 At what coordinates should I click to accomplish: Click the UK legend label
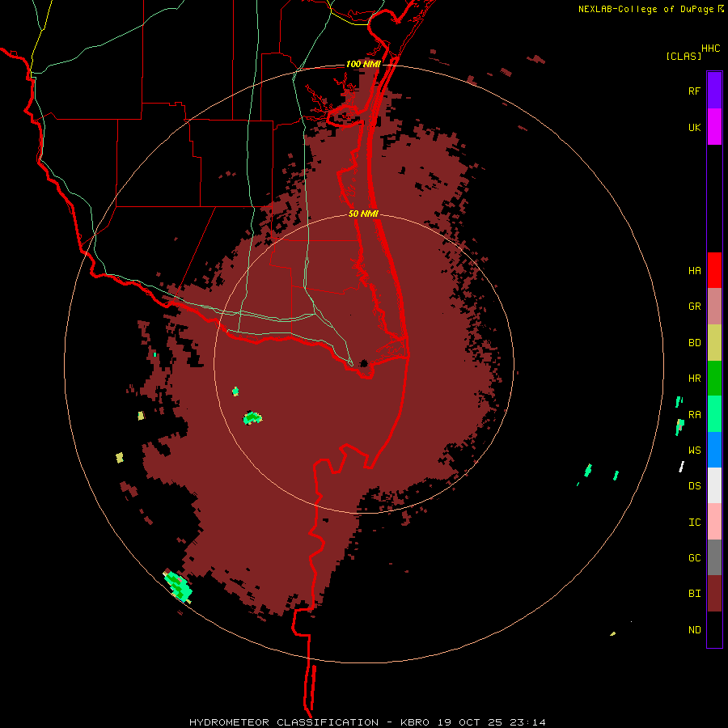pyautogui.click(x=694, y=127)
